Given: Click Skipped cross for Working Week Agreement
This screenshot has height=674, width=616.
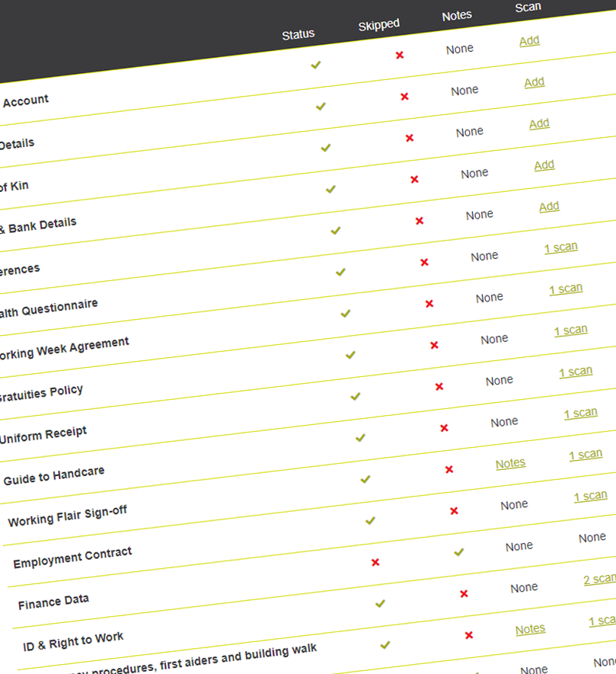Looking at the screenshot, I should point(429,304).
